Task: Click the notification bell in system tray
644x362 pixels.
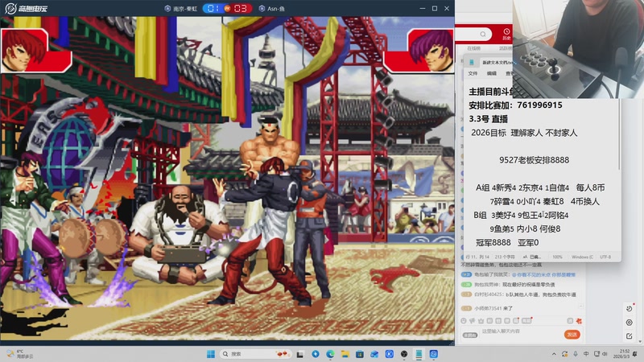Action: pyautogui.click(x=635, y=354)
